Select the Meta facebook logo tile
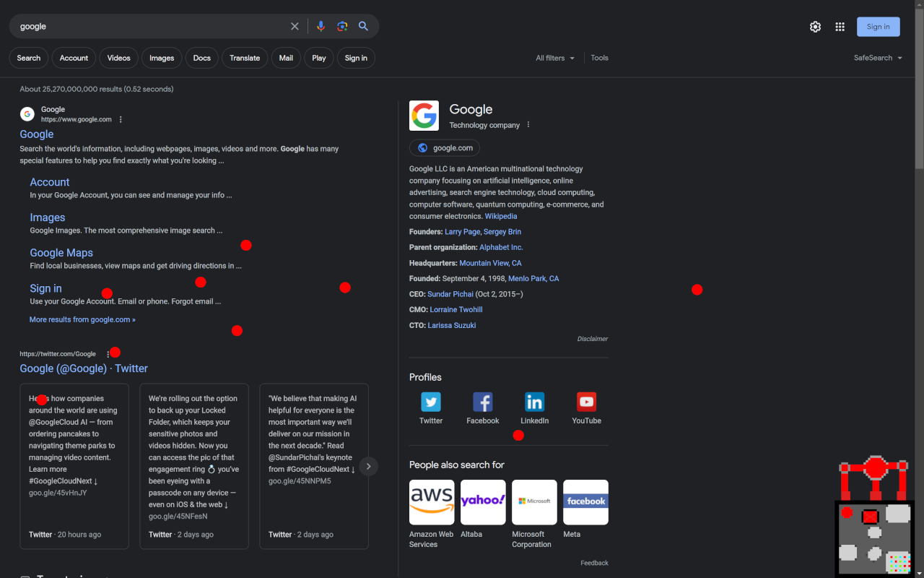The height and width of the screenshot is (578, 924). pos(585,502)
